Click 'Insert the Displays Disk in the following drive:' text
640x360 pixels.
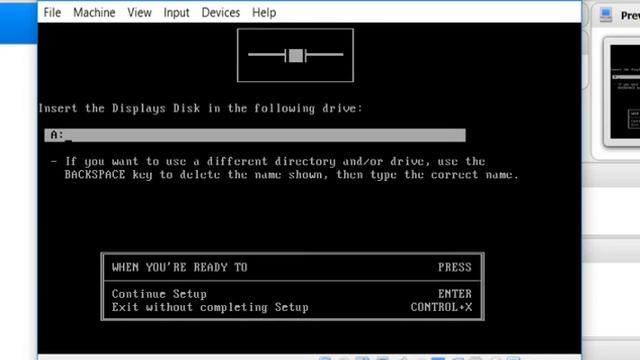click(x=200, y=108)
